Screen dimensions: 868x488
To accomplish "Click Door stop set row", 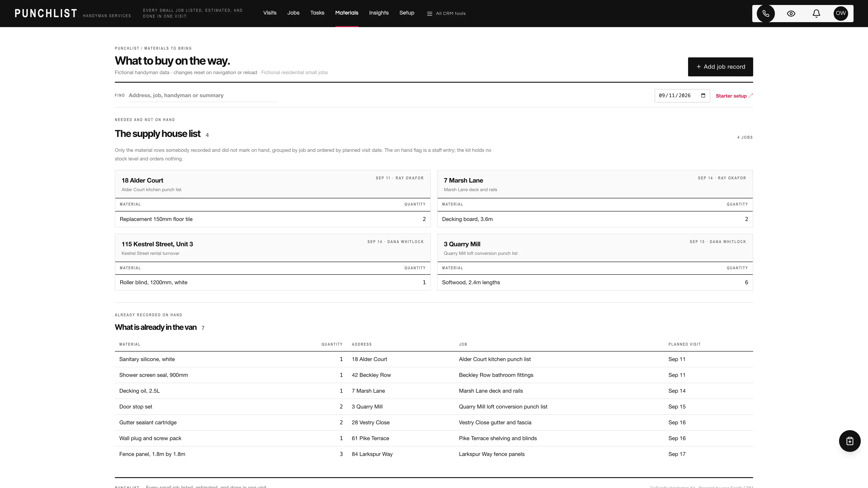I will coord(434,407).
